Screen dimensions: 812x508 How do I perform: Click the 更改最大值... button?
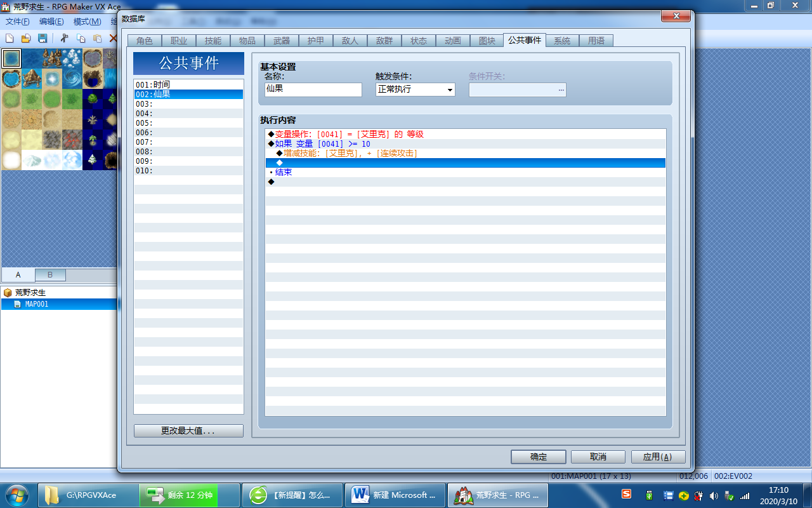pos(188,431)
